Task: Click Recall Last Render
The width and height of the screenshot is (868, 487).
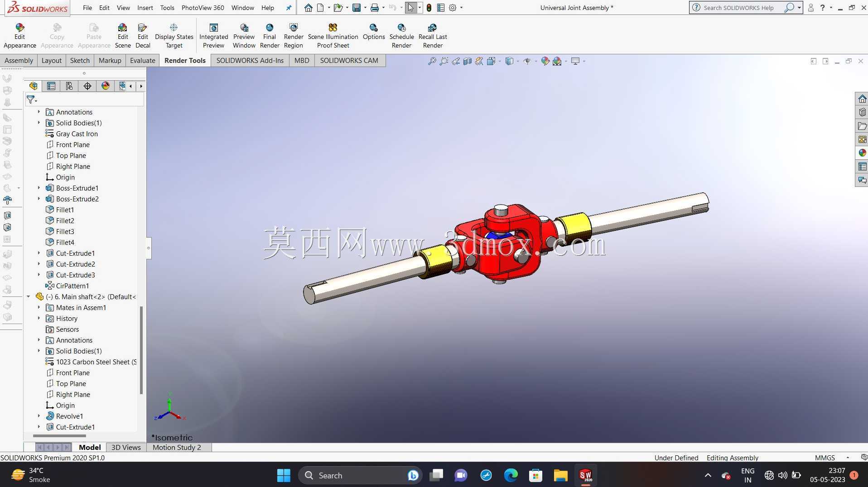Action: point(433,36)
